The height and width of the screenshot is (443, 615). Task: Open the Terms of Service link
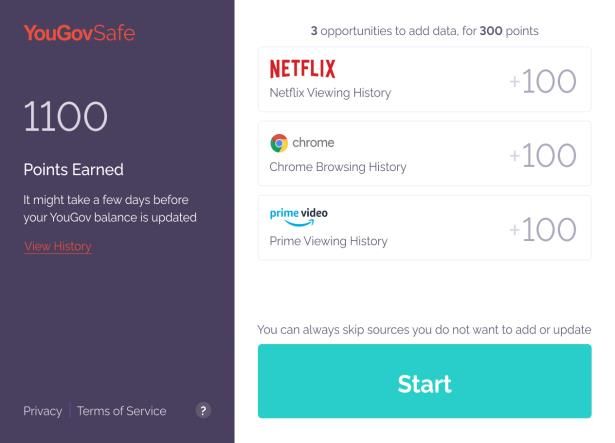point(122,411)
